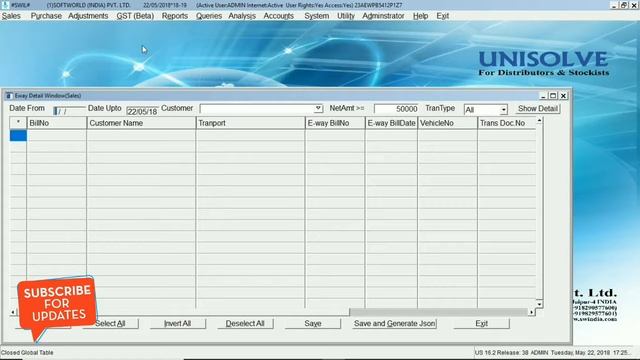This screenshot has height=360, width=640.
Task: Click the Select All button
Action: point(110,323)
